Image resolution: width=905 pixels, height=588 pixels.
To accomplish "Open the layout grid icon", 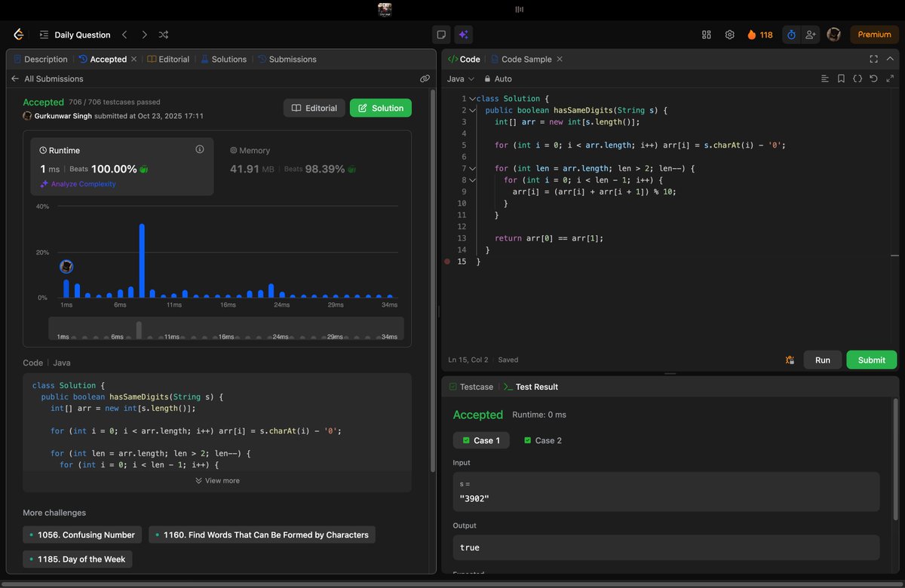I will pyautogui.click(x=707, y=35).
